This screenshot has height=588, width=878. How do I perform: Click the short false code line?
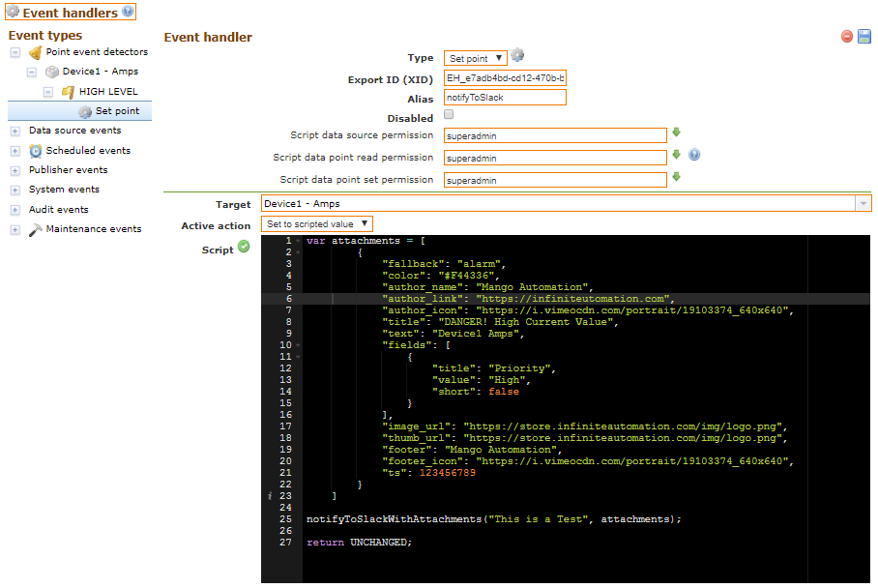[x=476, y=392]
